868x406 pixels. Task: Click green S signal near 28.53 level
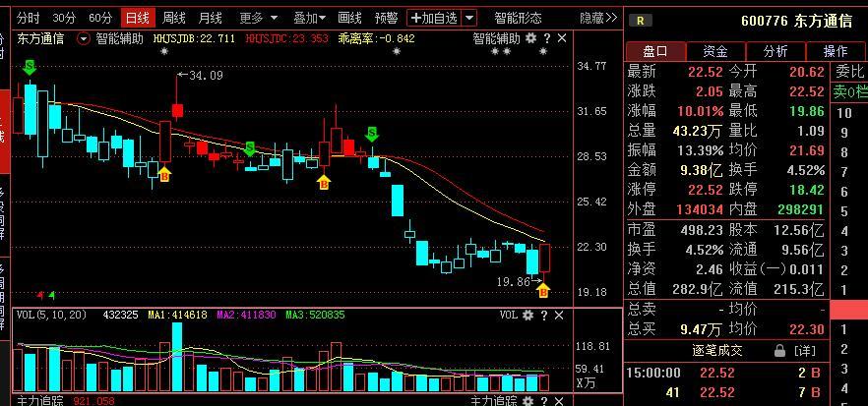tap(250, 148)
